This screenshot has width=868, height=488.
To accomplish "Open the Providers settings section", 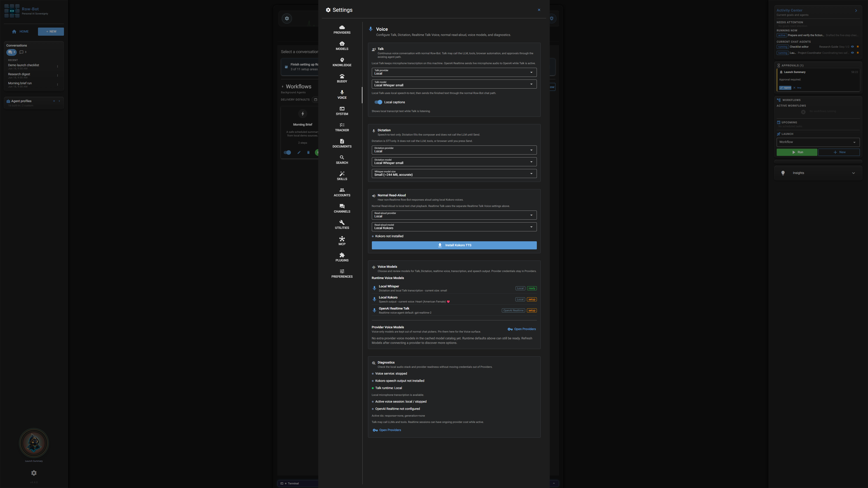I will point(342,30).
